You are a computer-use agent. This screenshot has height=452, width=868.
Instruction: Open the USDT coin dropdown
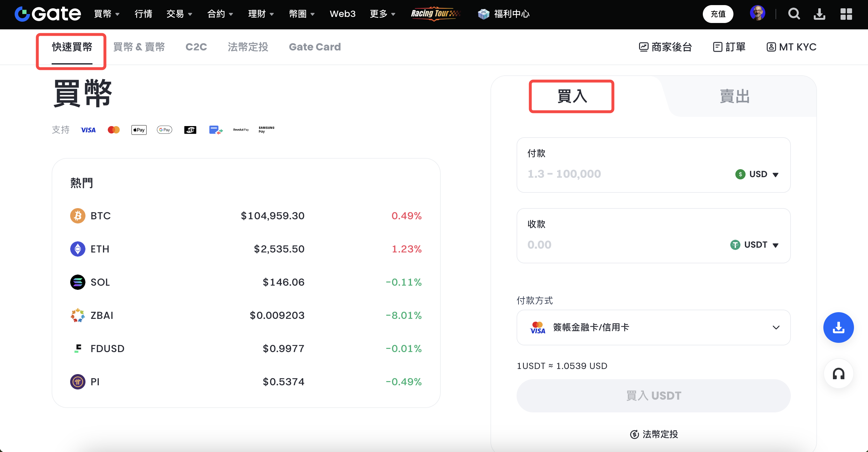pos(754,245)
